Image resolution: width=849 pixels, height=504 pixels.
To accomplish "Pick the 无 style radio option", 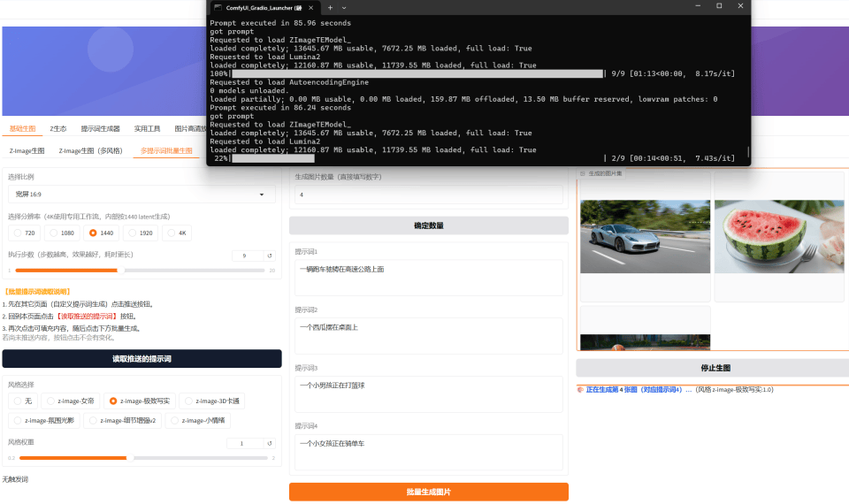I will click(x=23, y=401).
